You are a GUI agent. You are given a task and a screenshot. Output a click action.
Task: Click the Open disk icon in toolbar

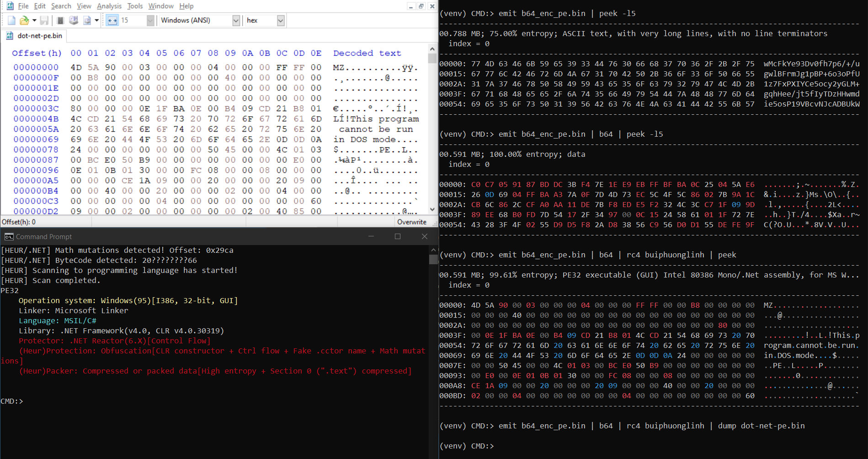[74, 20]
